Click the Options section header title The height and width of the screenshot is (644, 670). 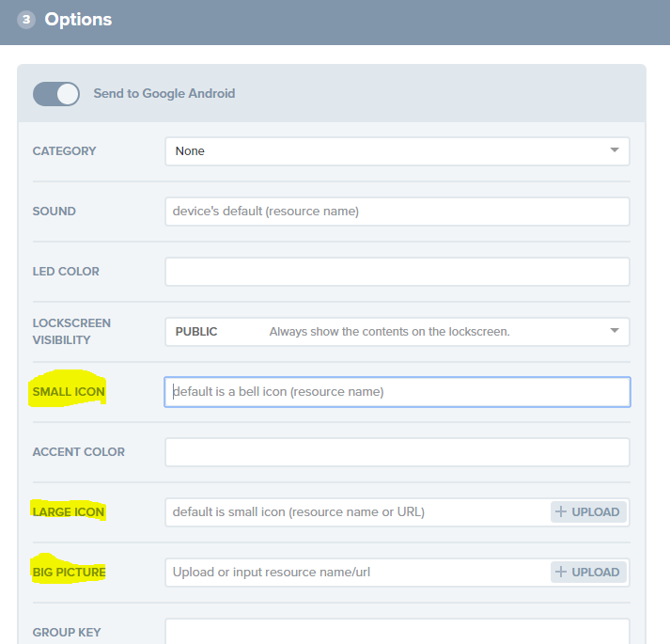tap(78, 20)
